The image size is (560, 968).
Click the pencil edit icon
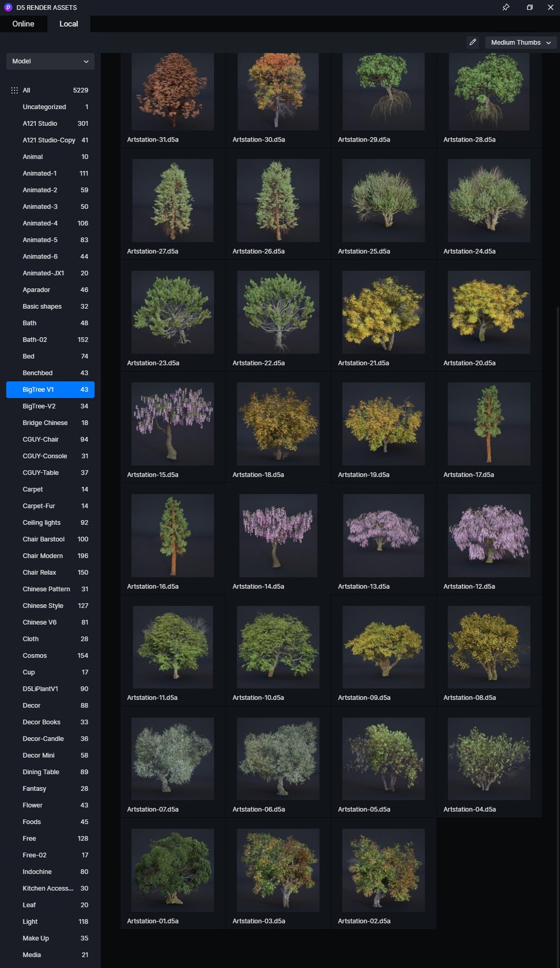(x=473, y=42)
